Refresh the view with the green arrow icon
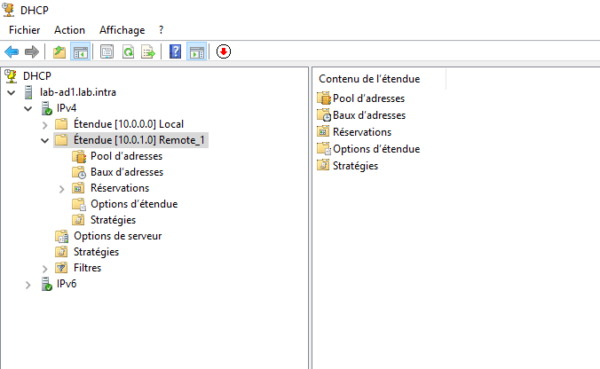 [128, 52]
